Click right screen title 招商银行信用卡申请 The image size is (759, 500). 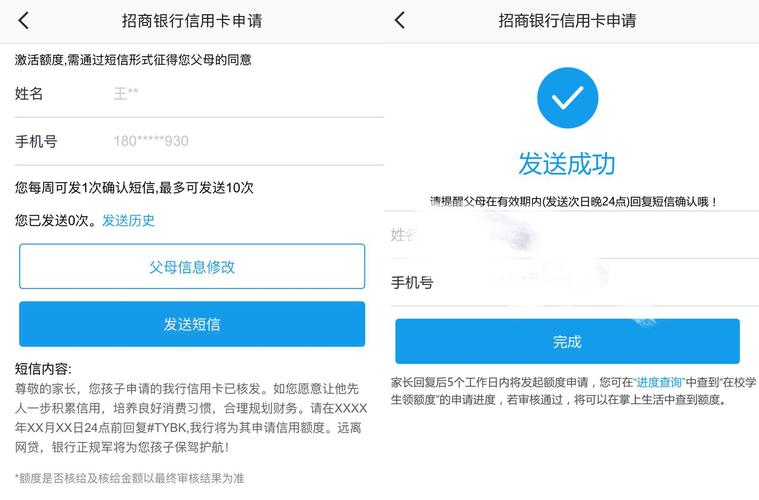(x=567, y=20)
